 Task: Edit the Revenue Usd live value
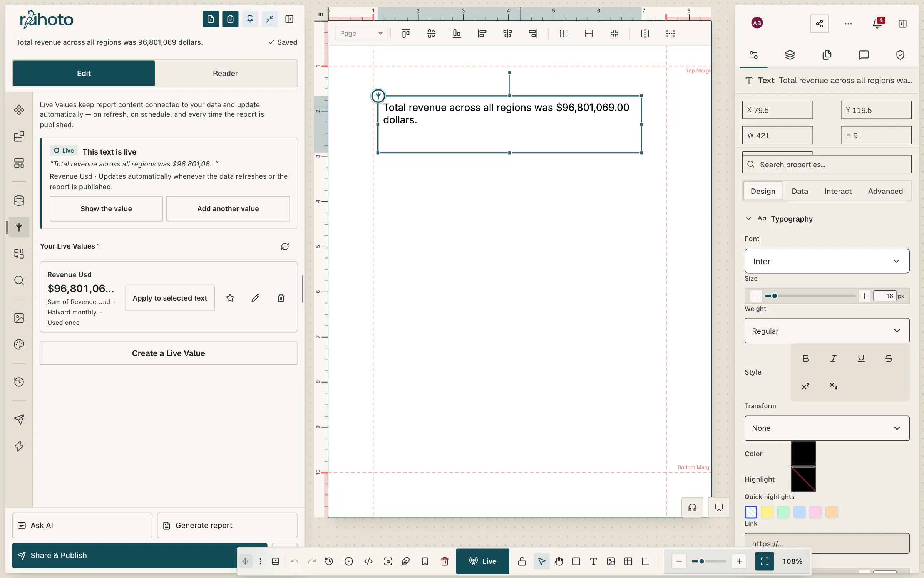(x=256, y=298)
